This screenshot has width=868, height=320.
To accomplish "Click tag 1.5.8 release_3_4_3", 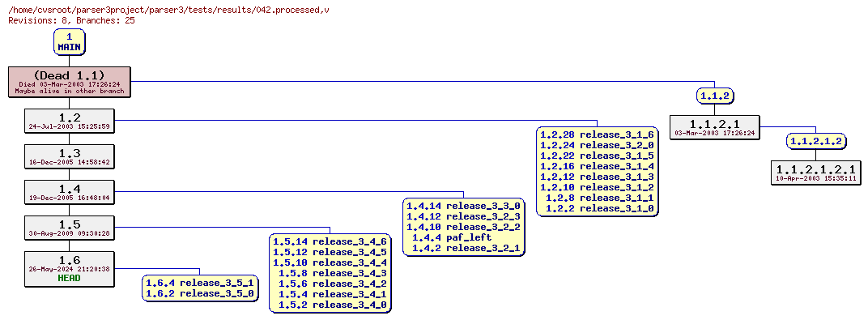I will [333, 273].
